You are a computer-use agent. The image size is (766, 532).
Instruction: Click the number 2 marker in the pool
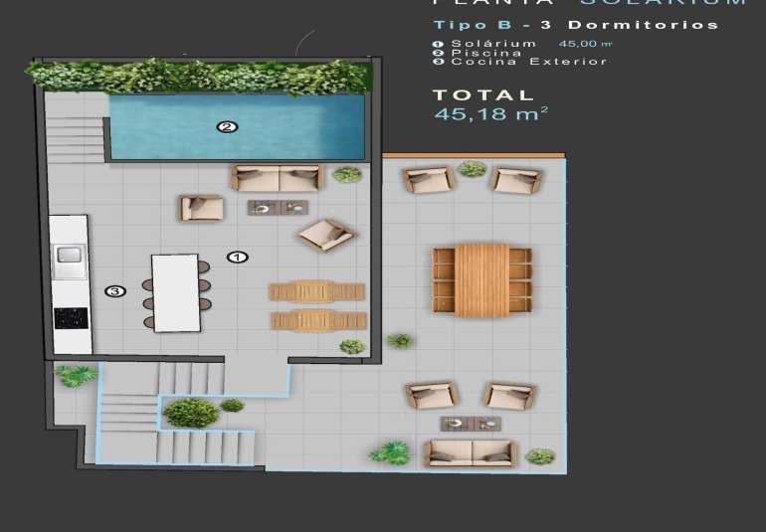[227, 126]
